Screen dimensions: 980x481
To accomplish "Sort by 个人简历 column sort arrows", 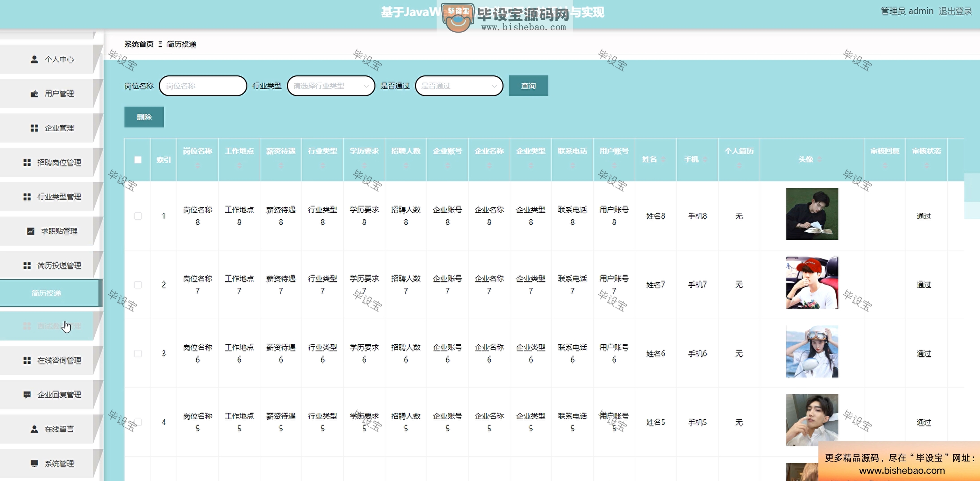I will coord(739,166).
